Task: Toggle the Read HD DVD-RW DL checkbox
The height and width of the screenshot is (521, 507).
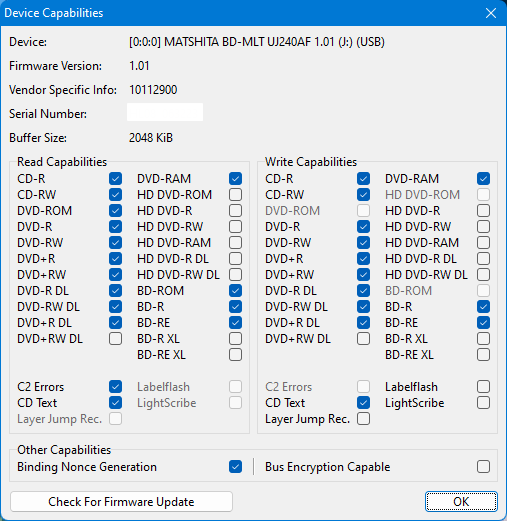Action: [x=235, y=275]
